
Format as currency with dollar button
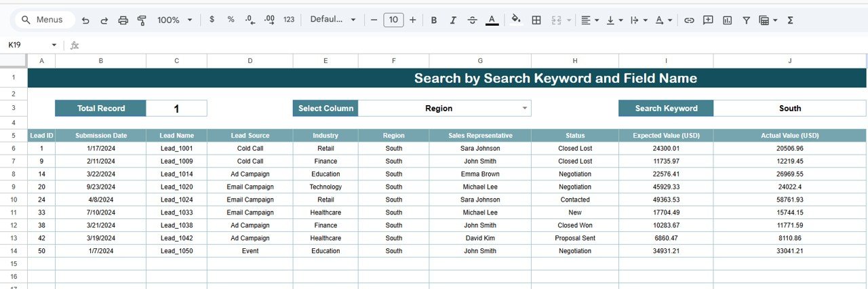[212, 20]
